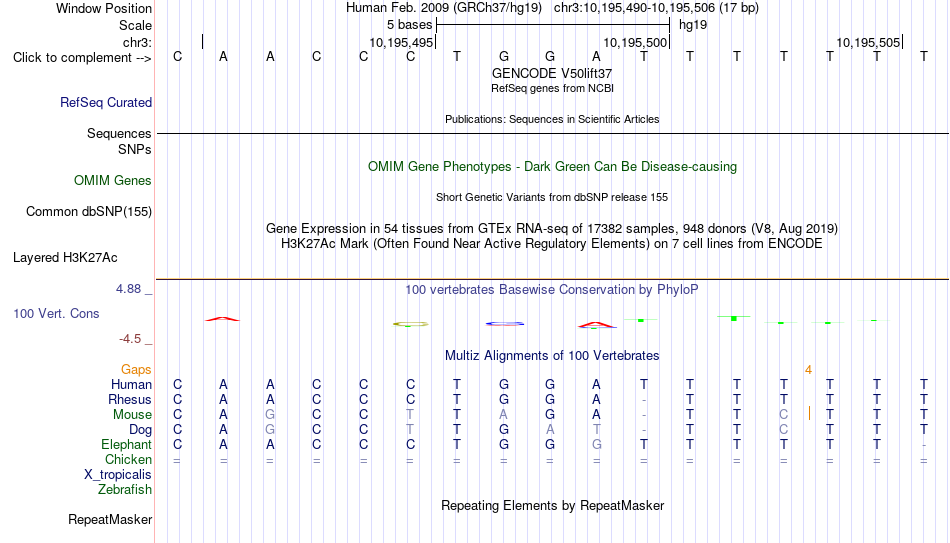Select the Rhesus species label
The height and width of the screenshot is (543, 950).
click(130, 400)
